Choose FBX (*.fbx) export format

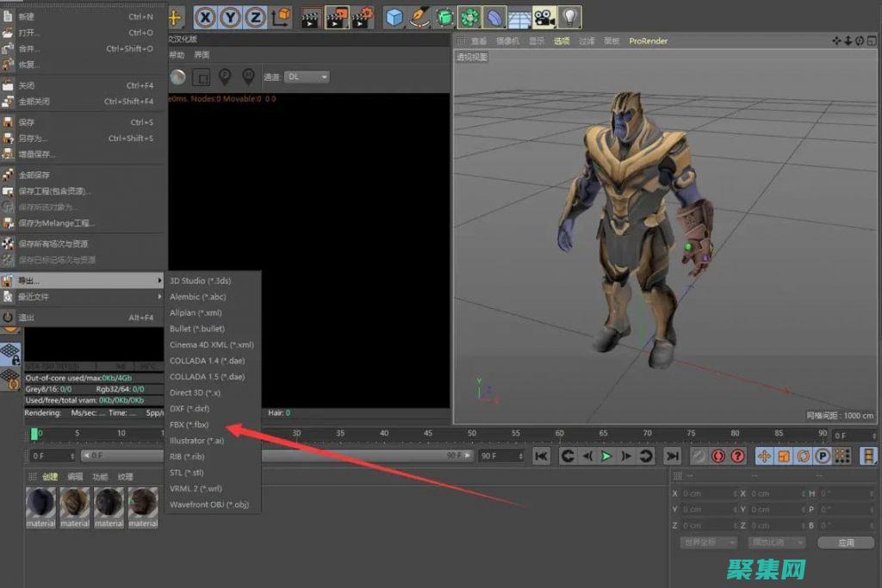point(189,424)
